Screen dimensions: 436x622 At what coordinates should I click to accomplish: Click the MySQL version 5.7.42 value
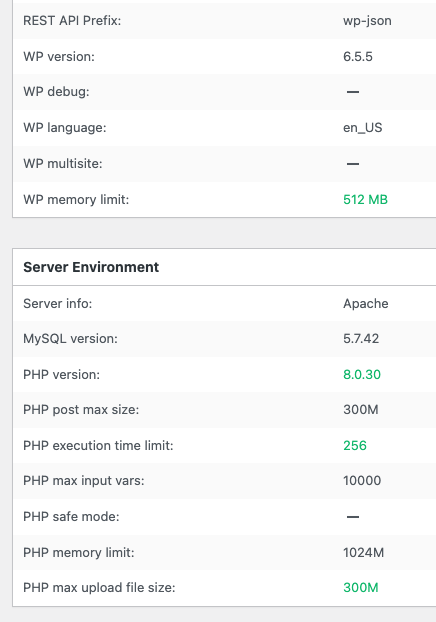pos(361,338)
